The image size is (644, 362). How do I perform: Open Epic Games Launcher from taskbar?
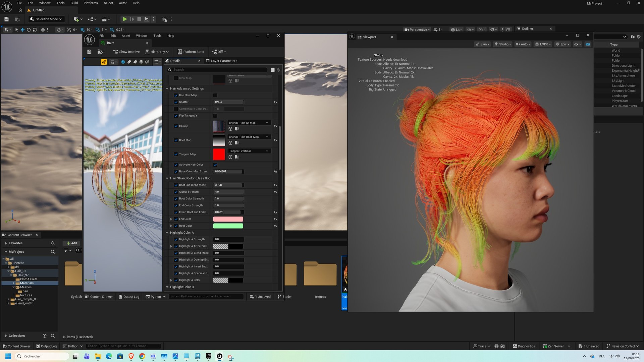pos(209,356)
